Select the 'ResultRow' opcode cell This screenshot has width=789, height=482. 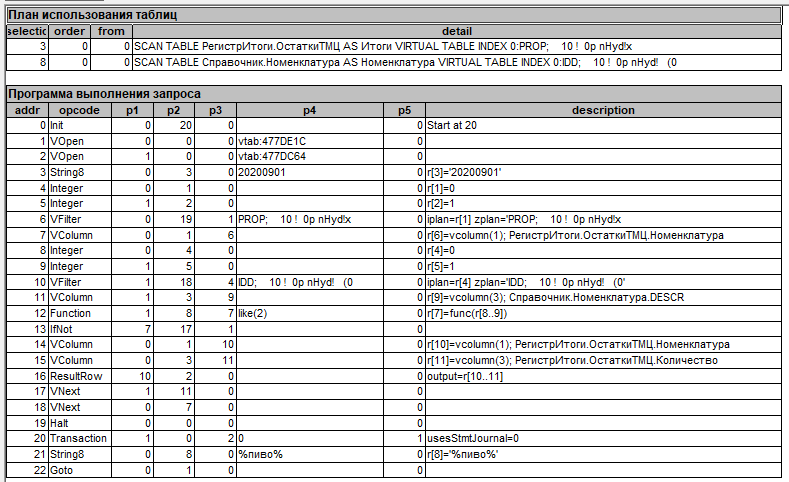80,376
